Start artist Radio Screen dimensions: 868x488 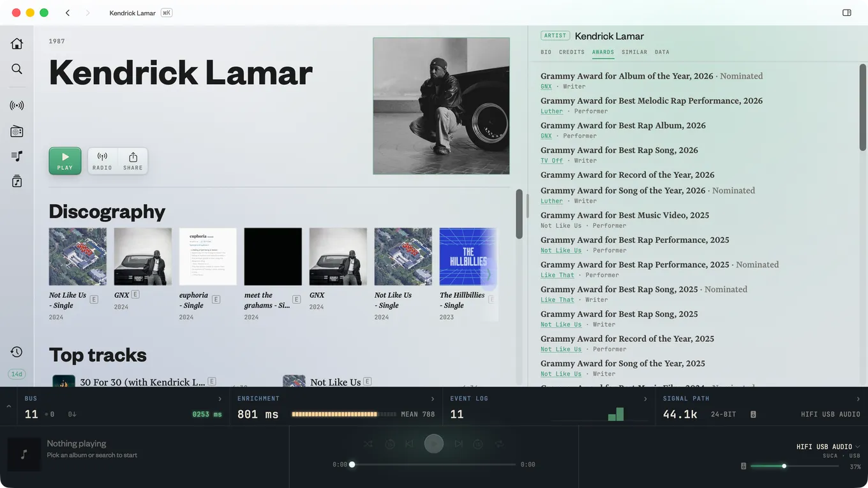pos(102,161)
